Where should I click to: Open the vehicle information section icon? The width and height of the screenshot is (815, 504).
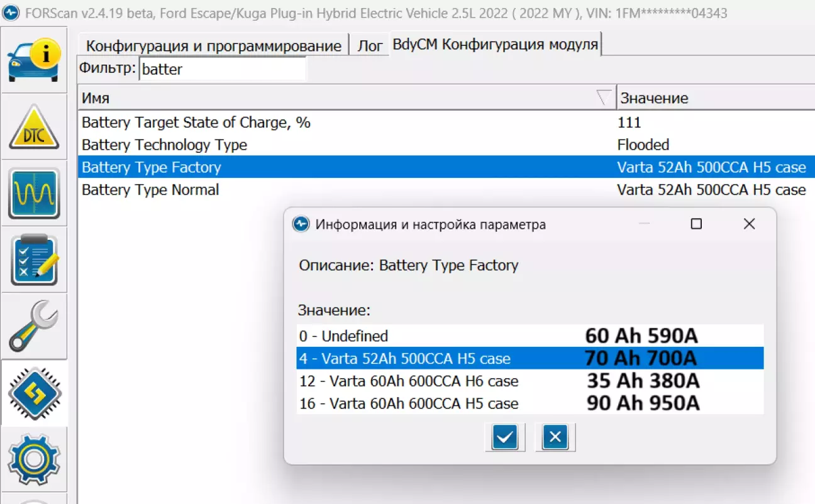34,61
